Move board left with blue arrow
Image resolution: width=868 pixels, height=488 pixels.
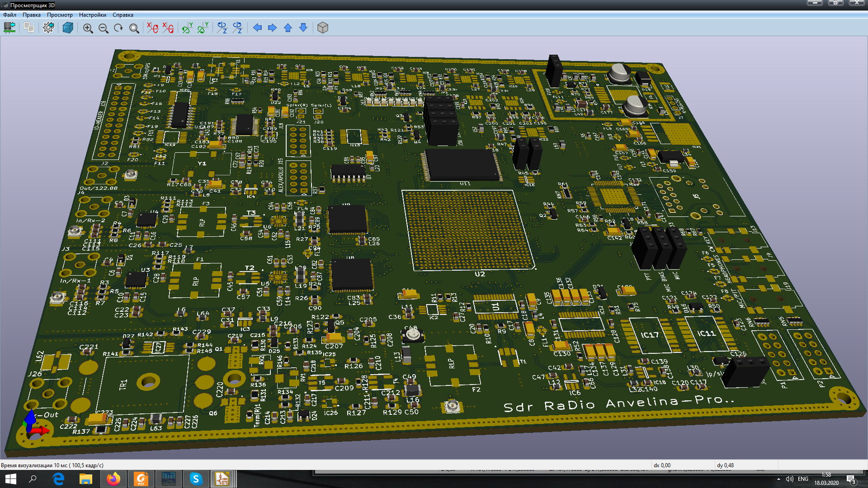click(x=257, y=28)
